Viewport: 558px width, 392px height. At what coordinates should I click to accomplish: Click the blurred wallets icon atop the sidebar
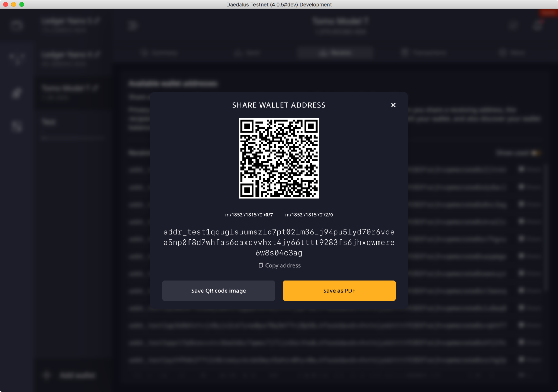click(17, 26)
